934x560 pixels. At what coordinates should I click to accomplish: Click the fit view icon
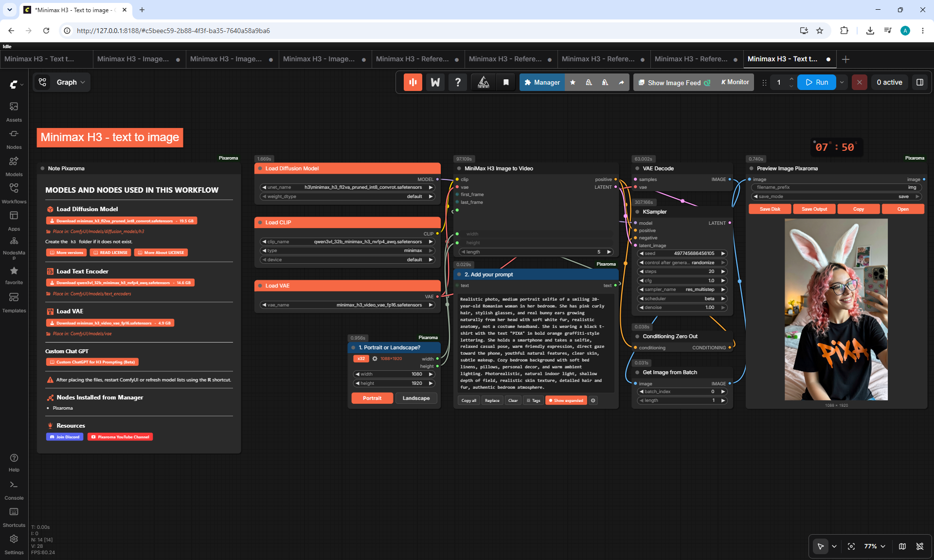(x=851, y=546)
